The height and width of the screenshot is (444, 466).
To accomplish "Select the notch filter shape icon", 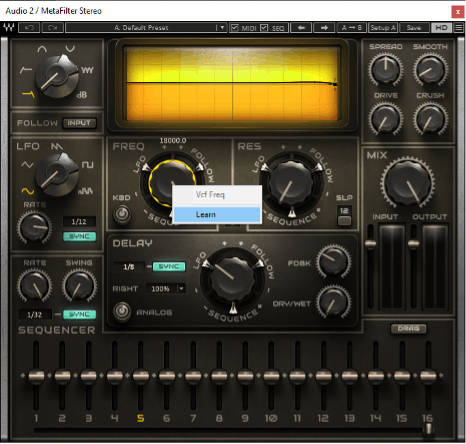I will pyautogui.click(x=70, y=49).
